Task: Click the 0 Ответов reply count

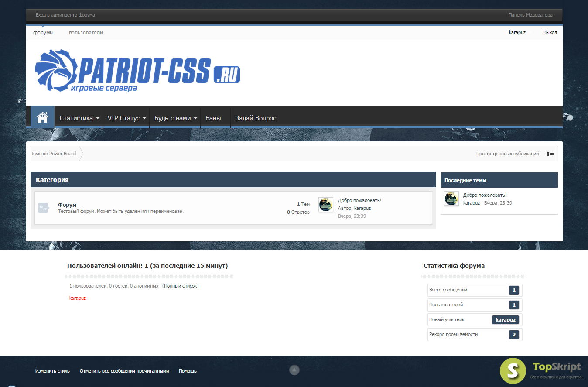Action: (x=298, y=212)
